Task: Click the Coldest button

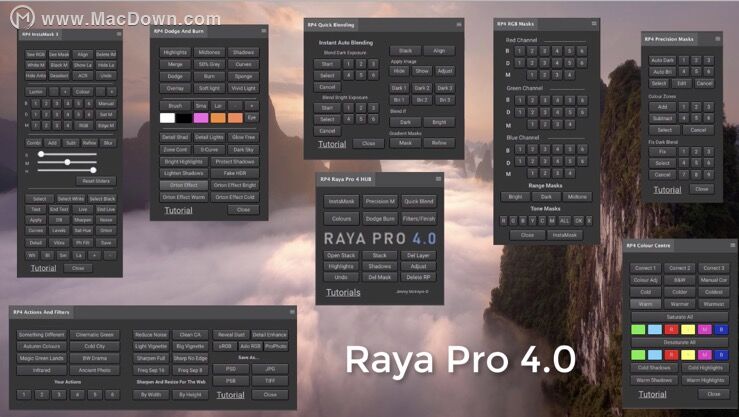Action: coord(714,292)
